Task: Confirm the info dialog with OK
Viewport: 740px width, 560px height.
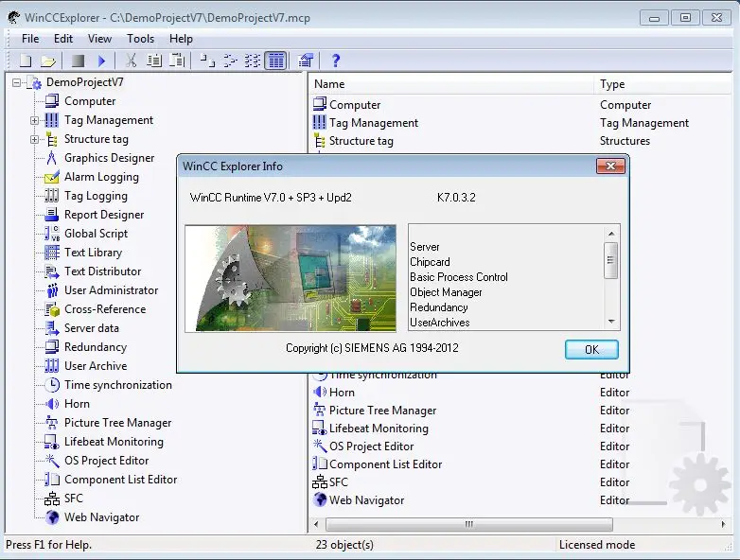Action: (591, 350)
